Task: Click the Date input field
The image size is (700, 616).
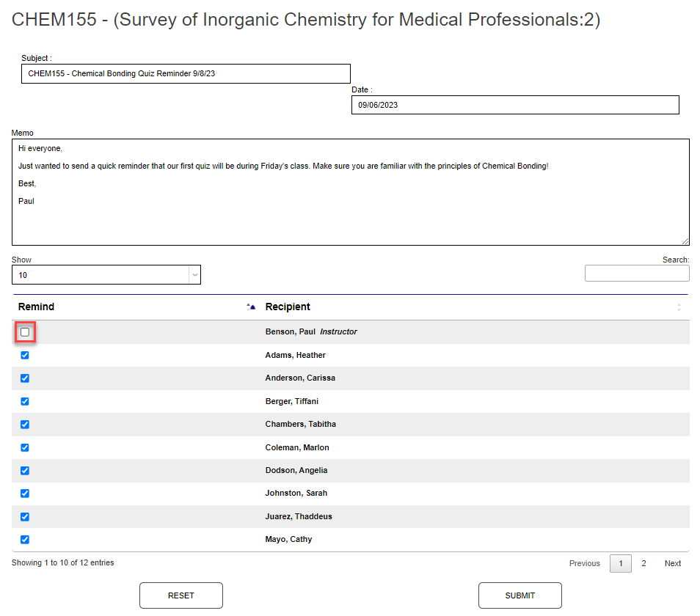Action: [515, 105]
